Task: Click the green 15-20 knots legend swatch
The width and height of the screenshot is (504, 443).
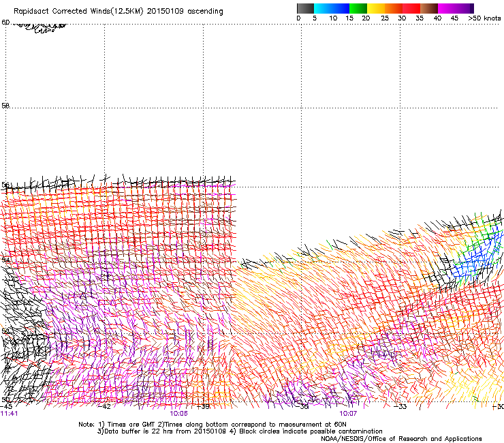Action: click(x=358, y=8)
